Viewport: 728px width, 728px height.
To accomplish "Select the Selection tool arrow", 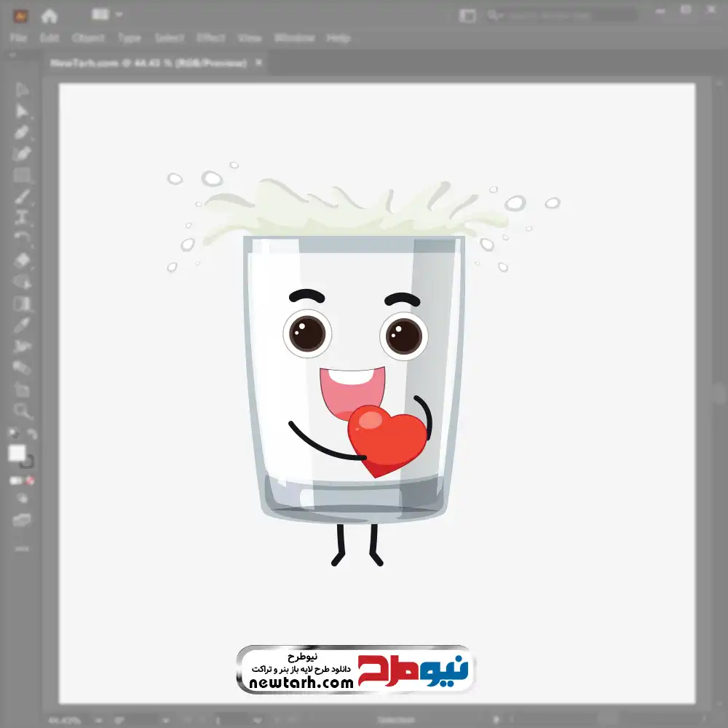I will (22, 90).
